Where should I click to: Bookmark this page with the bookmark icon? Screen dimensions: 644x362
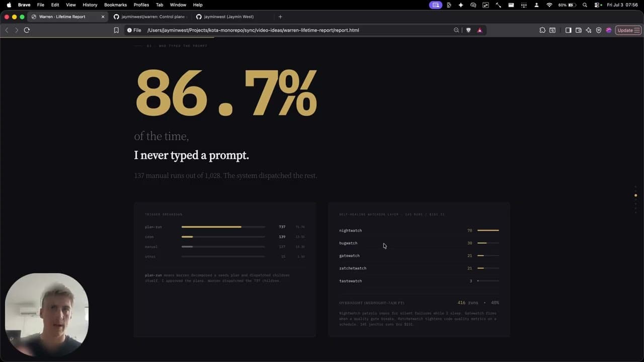point(116,30)
